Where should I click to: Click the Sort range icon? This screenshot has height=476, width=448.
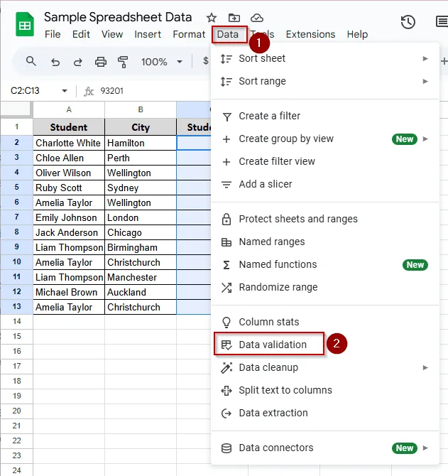pyautogui.click(x=226, y=82)
